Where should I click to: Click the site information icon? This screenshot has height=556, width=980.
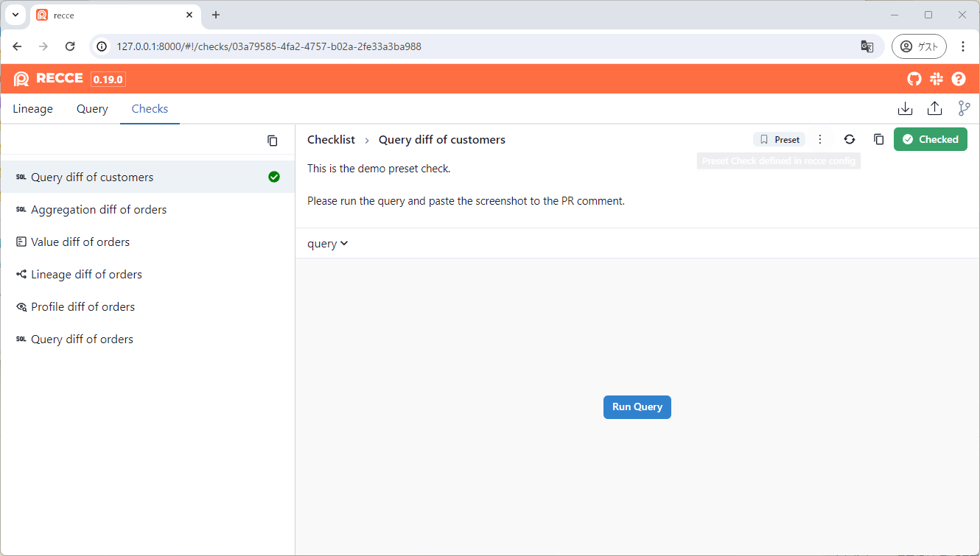click(x=102, y=46)
